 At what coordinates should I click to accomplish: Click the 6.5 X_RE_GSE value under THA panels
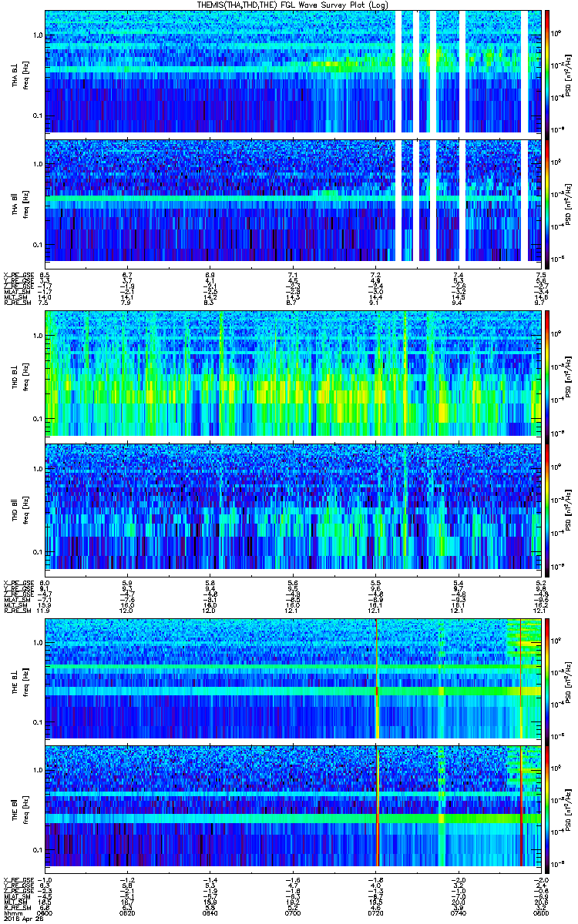pyautogui.click(x=45, y=274)
